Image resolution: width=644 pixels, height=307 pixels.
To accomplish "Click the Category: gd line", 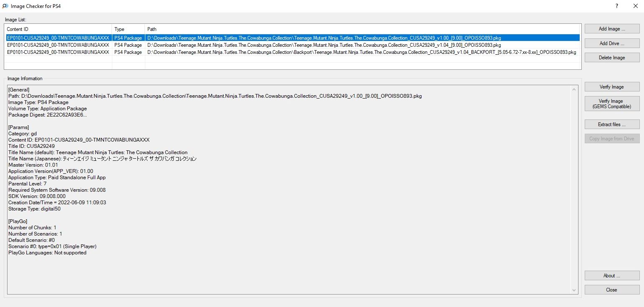I will click(x=23, y=134).
